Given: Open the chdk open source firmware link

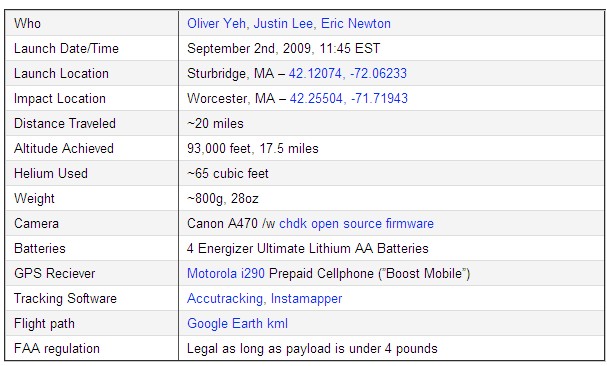Looking at the screenshot, I should pyautogui.click(x=356, y=223).
